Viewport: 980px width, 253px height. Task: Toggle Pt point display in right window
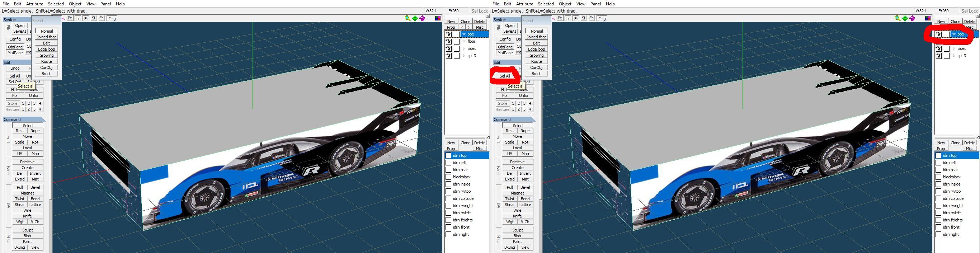(x=560, y=18)
